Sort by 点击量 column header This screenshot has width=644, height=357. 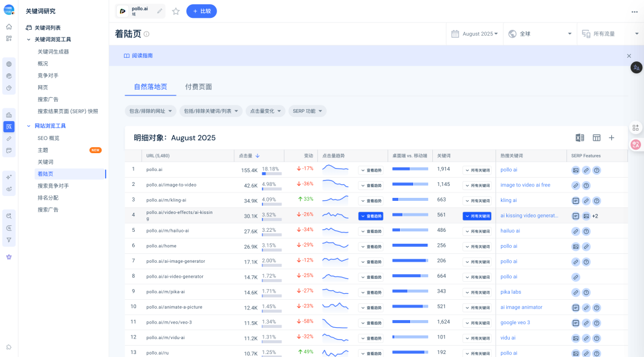point(249,156)
